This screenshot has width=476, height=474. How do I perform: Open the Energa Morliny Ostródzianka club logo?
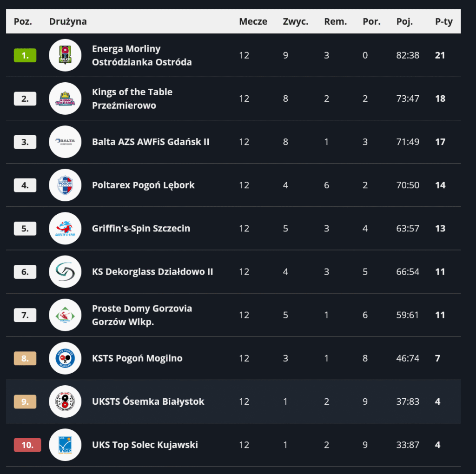click(65, 55)
